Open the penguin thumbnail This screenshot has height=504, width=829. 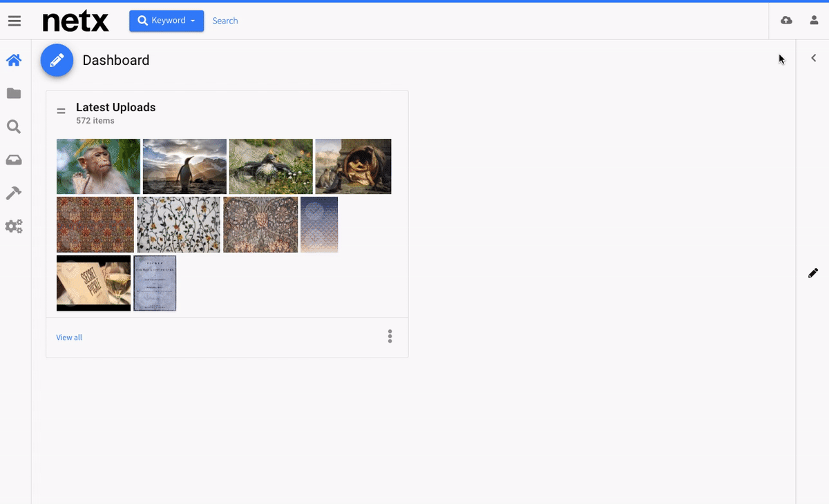[x=184, y=166]
